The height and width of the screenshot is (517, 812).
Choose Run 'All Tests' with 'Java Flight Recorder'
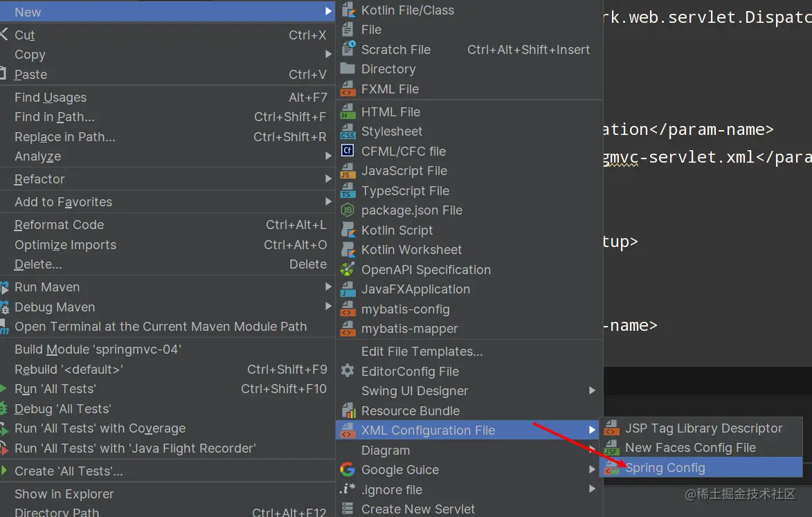pos(167,448)
